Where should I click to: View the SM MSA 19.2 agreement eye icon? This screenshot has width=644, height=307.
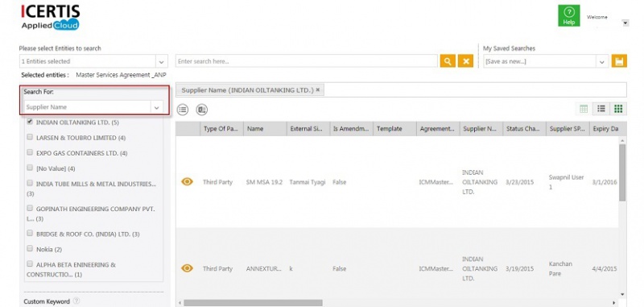tap(187, 181)
